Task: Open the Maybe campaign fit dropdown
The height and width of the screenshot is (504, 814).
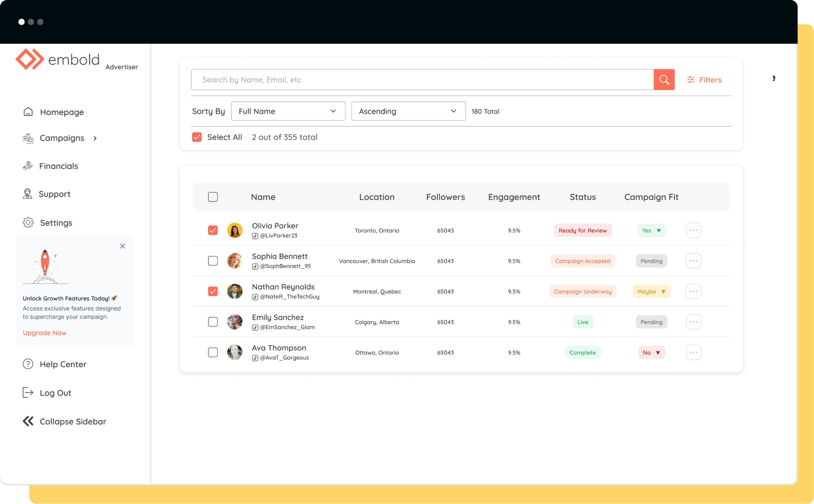Action: (x=651, y=291)
